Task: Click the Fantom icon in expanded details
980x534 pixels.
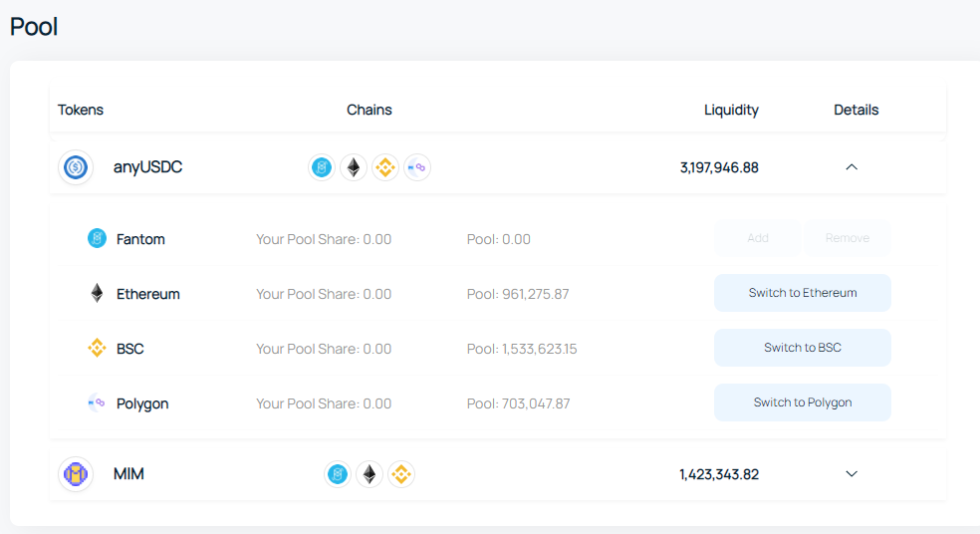Action: (x=97, y=238)
